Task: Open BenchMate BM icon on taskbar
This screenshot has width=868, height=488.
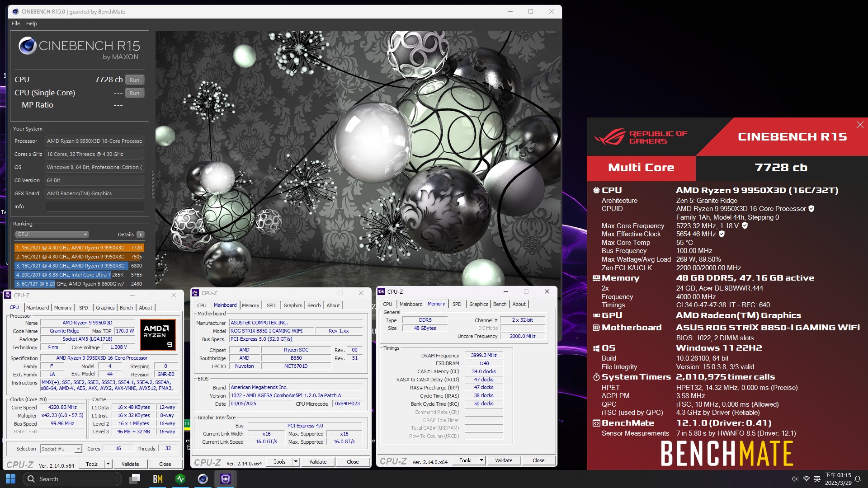Action: pos(158,479)
